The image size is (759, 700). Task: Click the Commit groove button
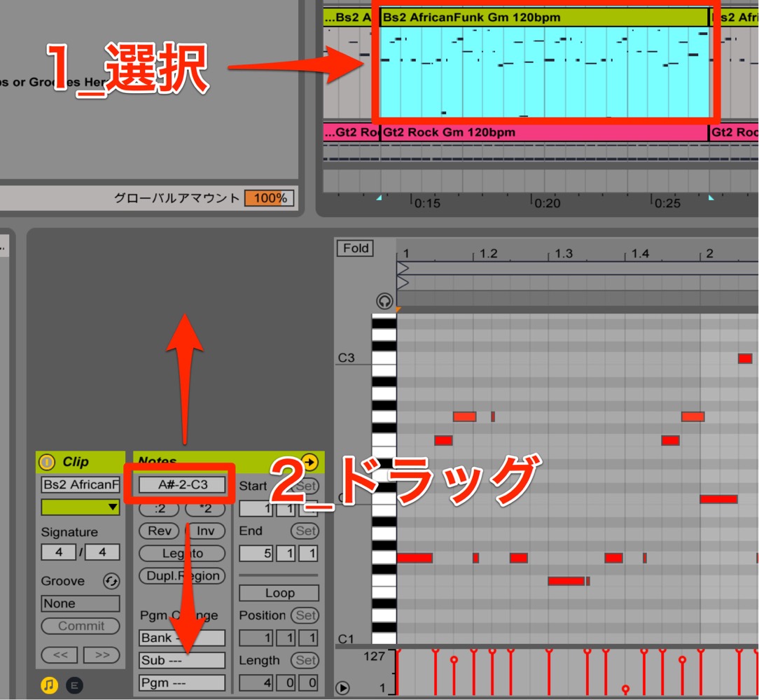coord(81,626)
